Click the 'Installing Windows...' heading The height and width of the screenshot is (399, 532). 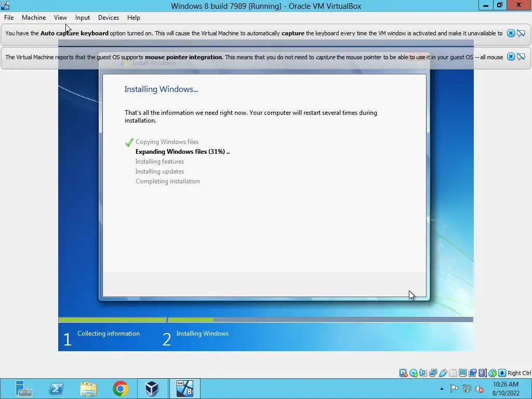coord(161,89)
